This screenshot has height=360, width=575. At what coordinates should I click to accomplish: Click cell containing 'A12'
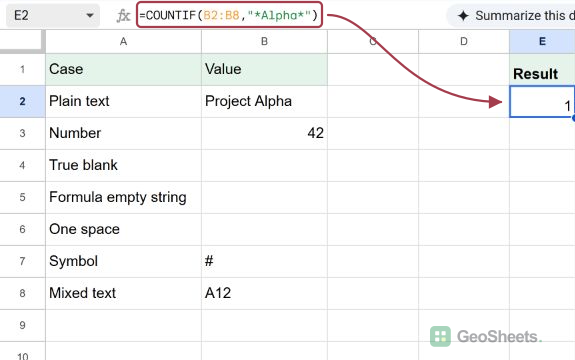(264, 293)
